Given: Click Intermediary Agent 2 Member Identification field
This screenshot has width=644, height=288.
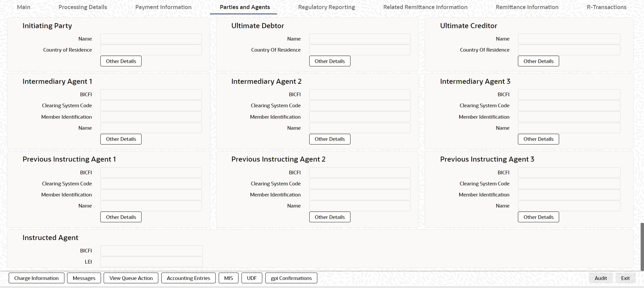Looking at the screenshot, I should pyautogui.click(x=360, y=117).
